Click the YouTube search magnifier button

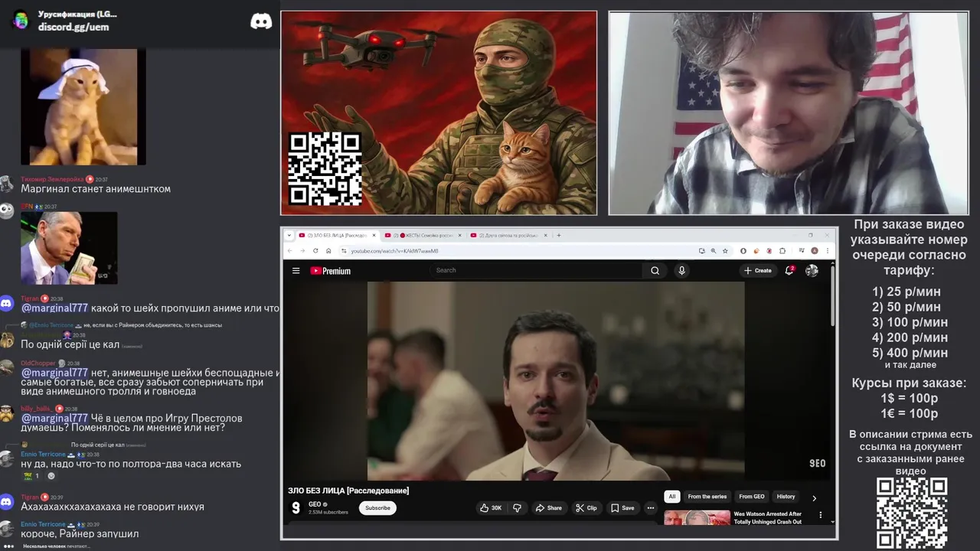coord(655,270)
